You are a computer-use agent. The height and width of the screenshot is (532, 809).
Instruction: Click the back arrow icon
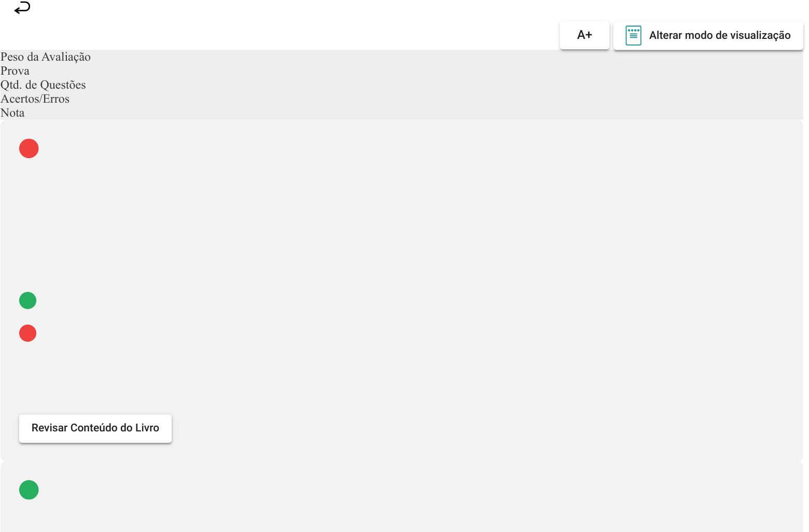(x=22, y=8)
